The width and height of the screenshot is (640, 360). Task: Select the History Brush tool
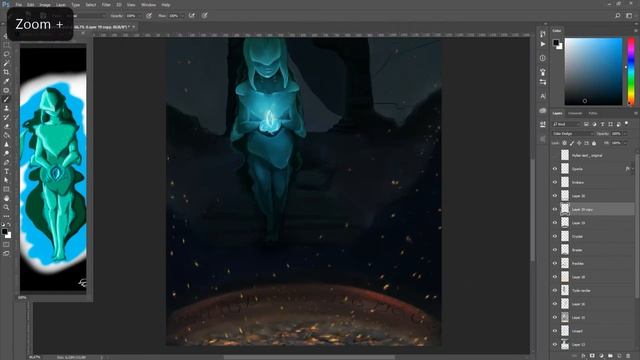pyautogui.click(x=6, y=118)
